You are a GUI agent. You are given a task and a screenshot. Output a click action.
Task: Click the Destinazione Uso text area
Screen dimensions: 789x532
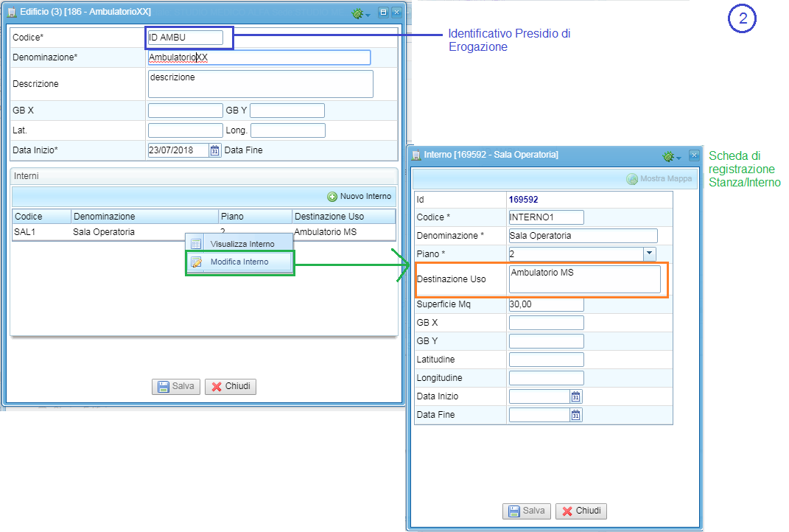[x=585, y=279]
